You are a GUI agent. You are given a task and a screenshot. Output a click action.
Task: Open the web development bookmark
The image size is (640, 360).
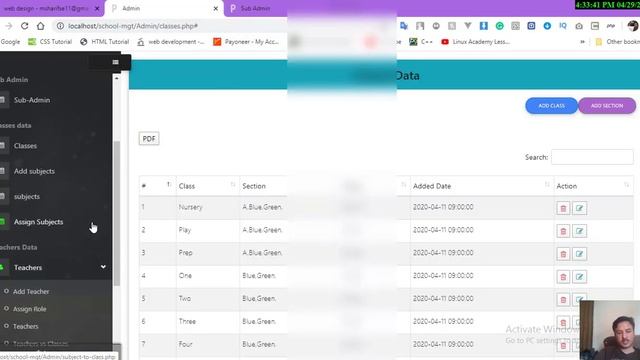(171, 42)
